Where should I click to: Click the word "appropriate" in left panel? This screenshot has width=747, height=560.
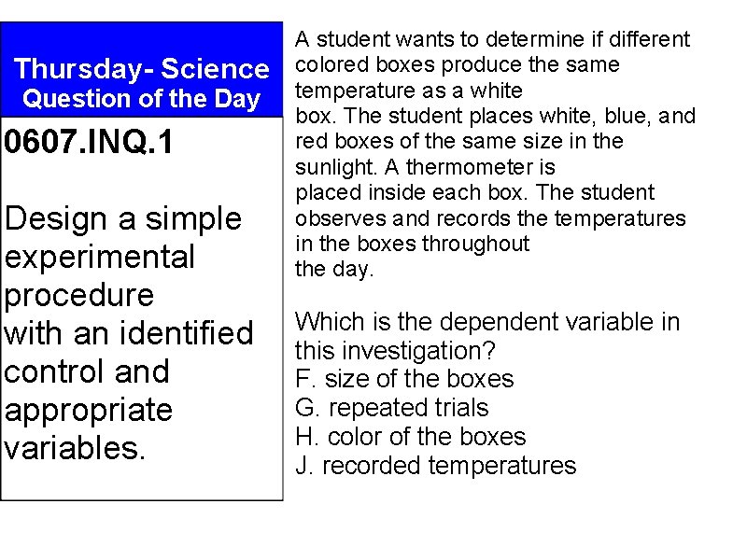(89, 409)
